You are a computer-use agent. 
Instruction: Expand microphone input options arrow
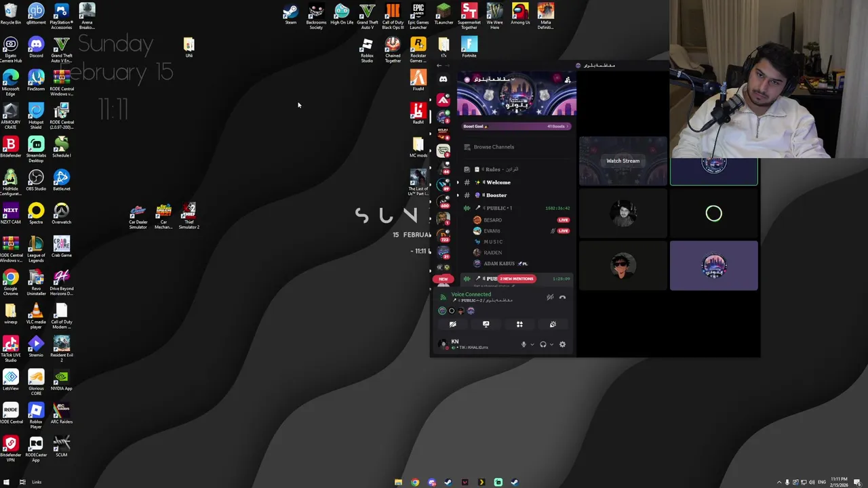[x=532, y=344]
